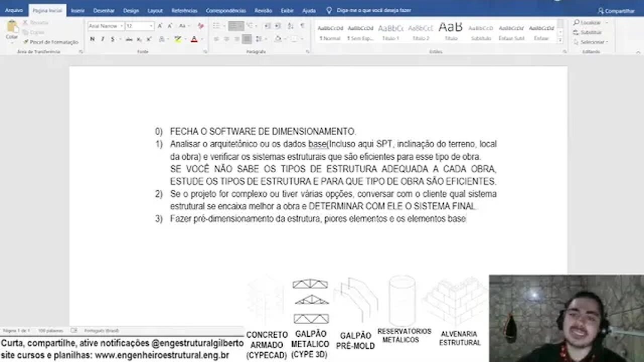Justify paragraph text

coord(247,39)
